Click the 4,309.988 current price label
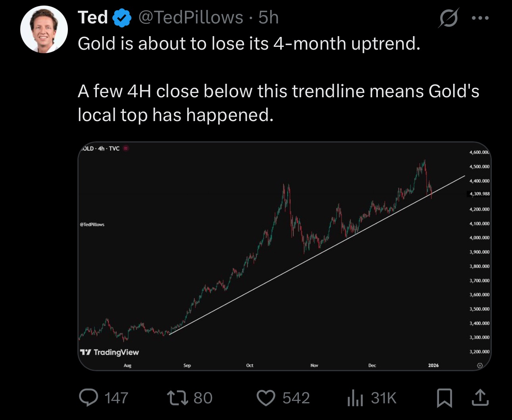Viewport: 512px width, 420px height. pos(479,194)
